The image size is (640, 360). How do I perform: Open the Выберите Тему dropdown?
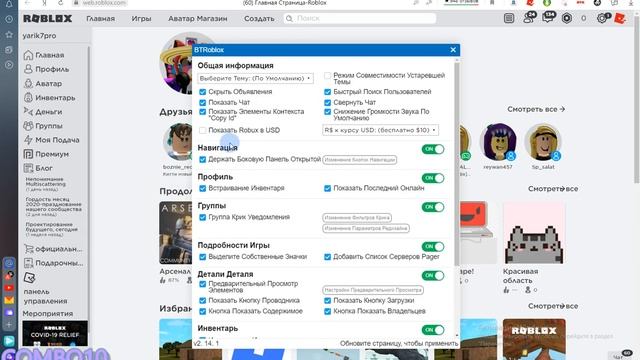pyautogui.click(x=256, y=78)
